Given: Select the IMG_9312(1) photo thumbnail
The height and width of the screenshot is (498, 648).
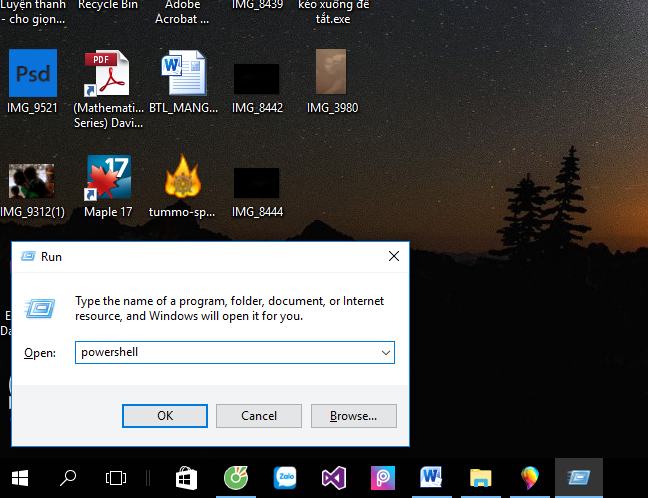Looking at the screenshot, I should pyautogui.click(x=31, y=181).
